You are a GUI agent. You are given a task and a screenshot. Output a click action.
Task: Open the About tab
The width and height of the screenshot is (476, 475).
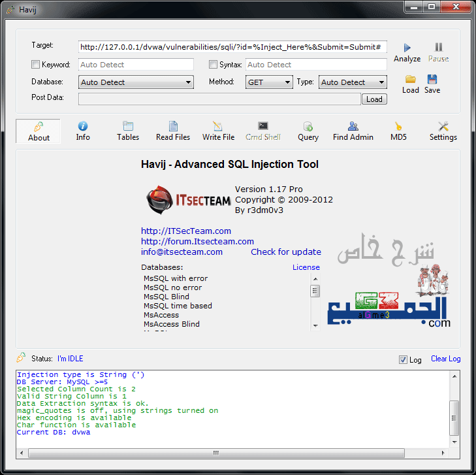pos(39,131)
